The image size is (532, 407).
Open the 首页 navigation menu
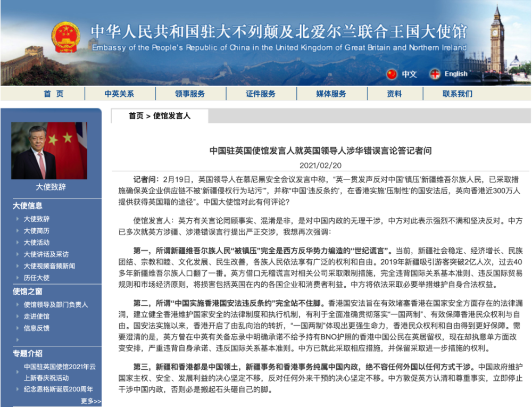(54, 94)
